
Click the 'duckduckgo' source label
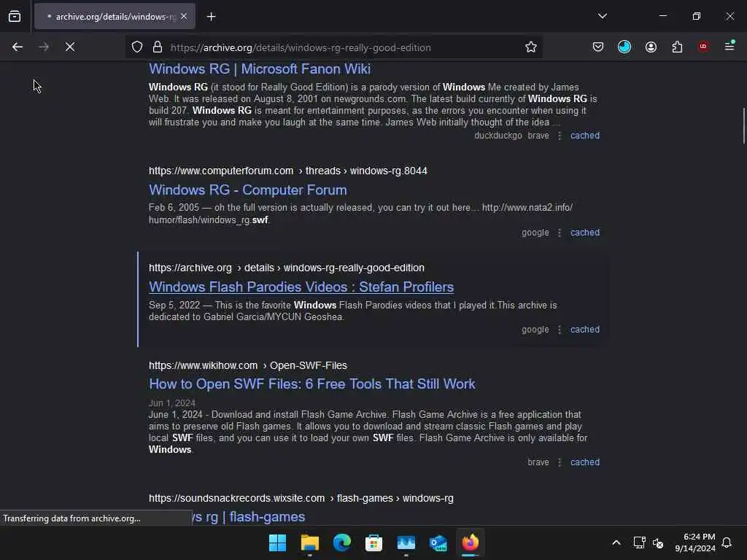pos(498,135)
